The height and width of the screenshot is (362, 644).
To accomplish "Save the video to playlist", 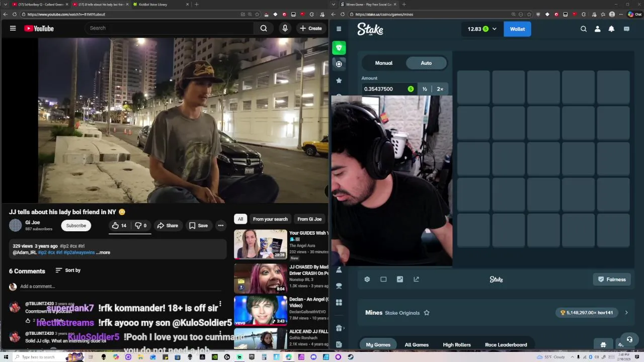I will 198,226.
